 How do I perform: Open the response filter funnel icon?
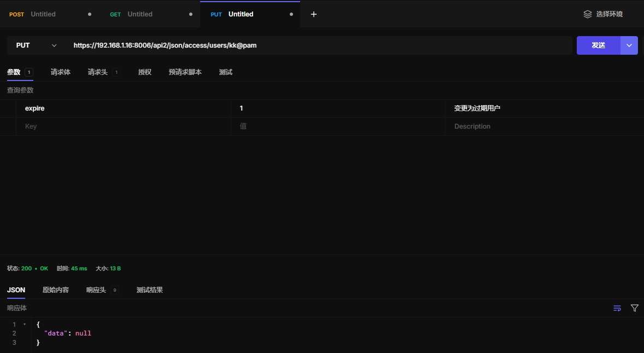pos(634,308)
